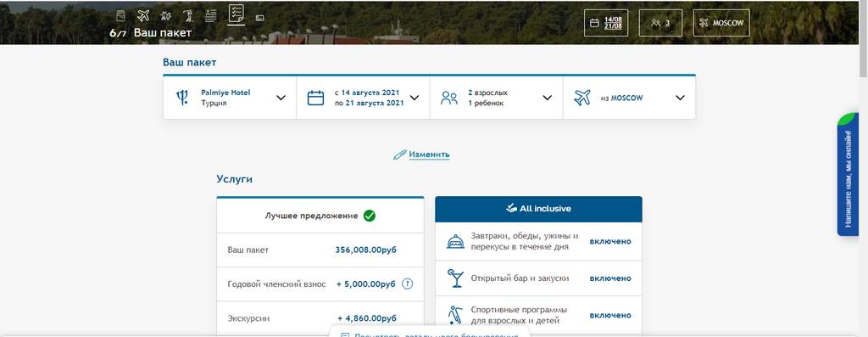Select the package checklist step icon

click(236, 14)
